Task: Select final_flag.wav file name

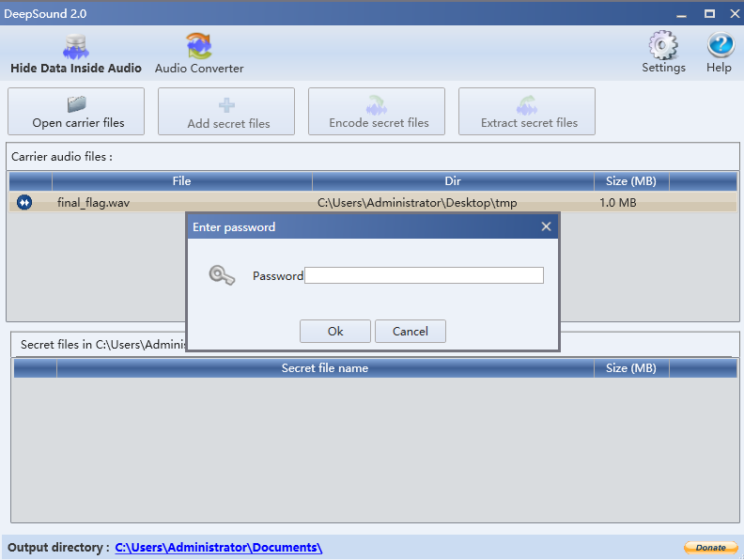Action: tap(94, 203)
